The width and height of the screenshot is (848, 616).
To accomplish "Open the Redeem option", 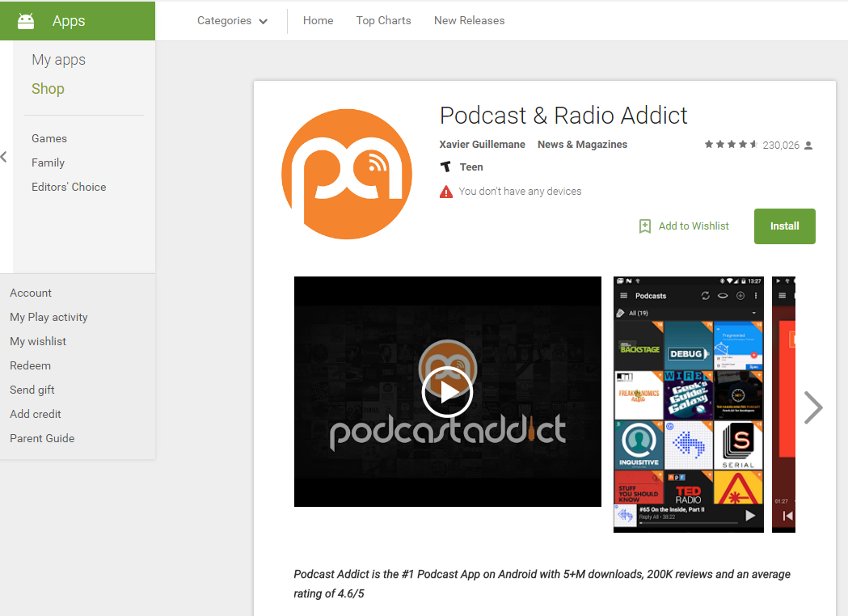I will coord(30,365).
